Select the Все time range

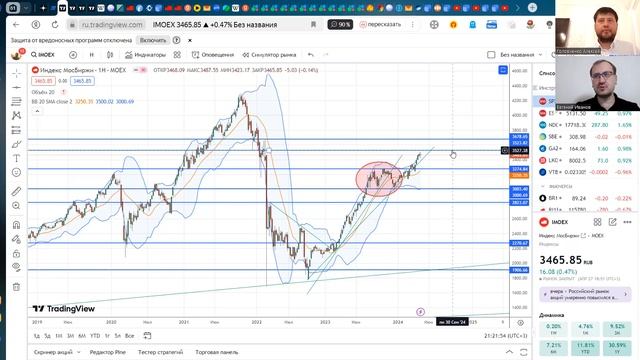click(x=129, y=336)
